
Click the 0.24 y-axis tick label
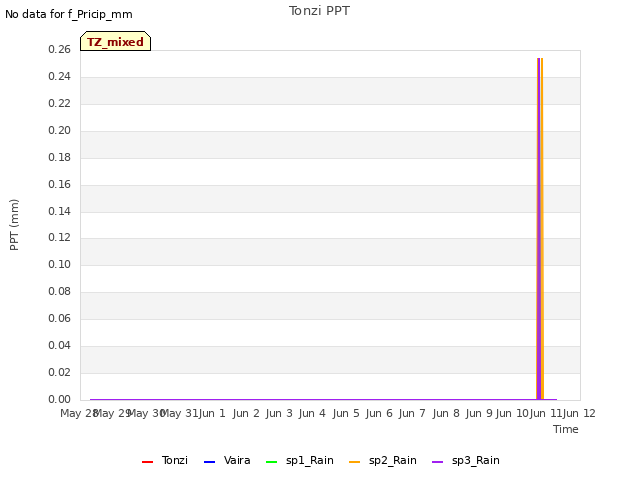coord(60,76)
